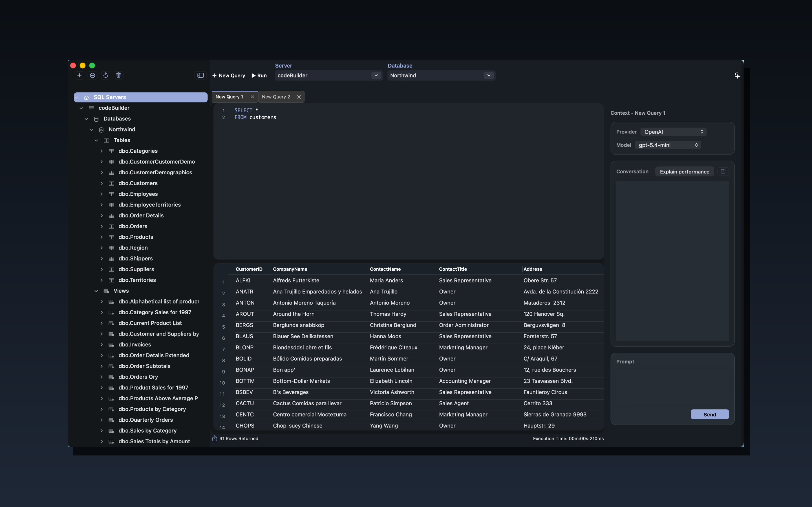This screenshot has height=507, width=812.
Task: Open the more options ellipsis icon
Action: click(x=92, y=75)
